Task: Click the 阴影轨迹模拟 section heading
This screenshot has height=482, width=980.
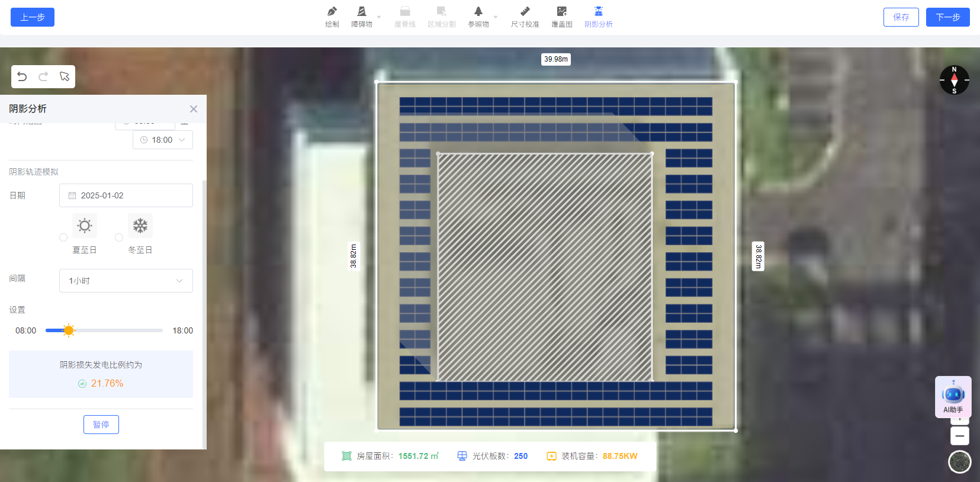Action: coord(34,172)
